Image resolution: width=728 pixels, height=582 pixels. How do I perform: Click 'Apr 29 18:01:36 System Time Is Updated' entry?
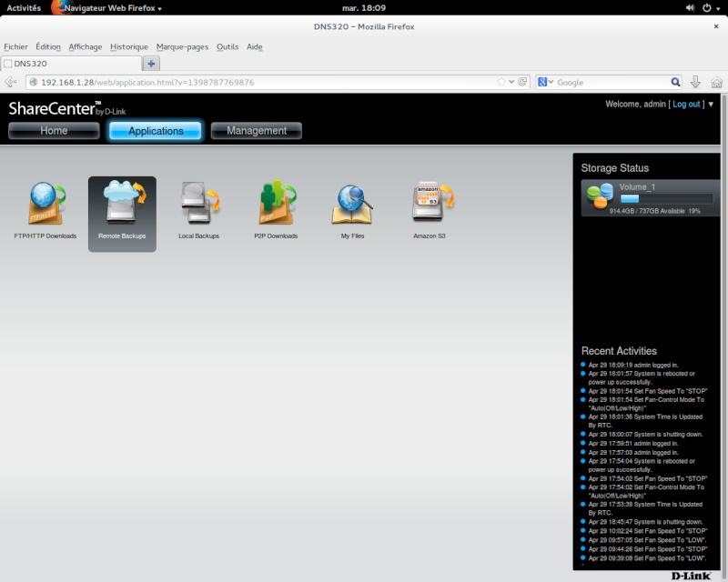[645, 421]
